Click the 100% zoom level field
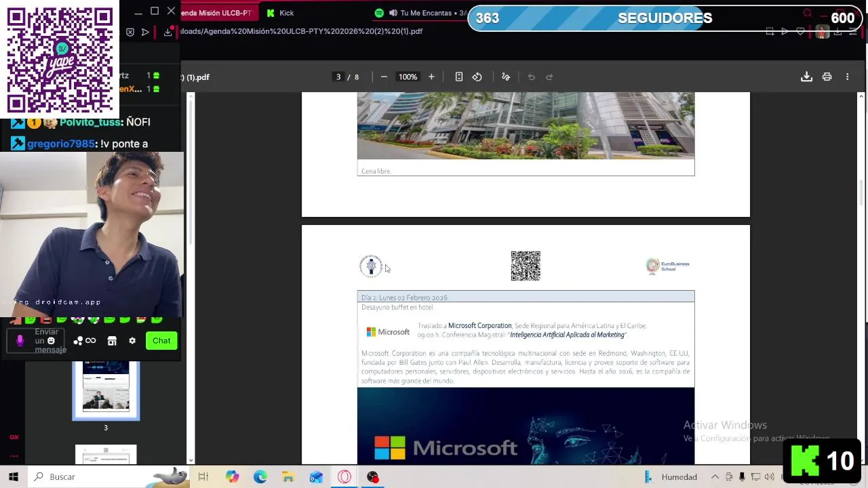The image size is (868, 488). pos(408,77)
